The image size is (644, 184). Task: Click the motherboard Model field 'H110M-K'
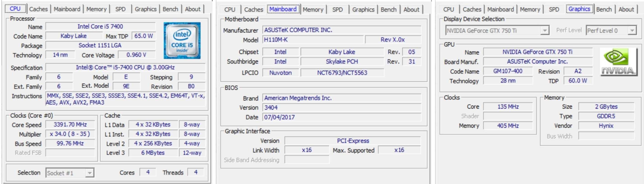coord(313,40)
